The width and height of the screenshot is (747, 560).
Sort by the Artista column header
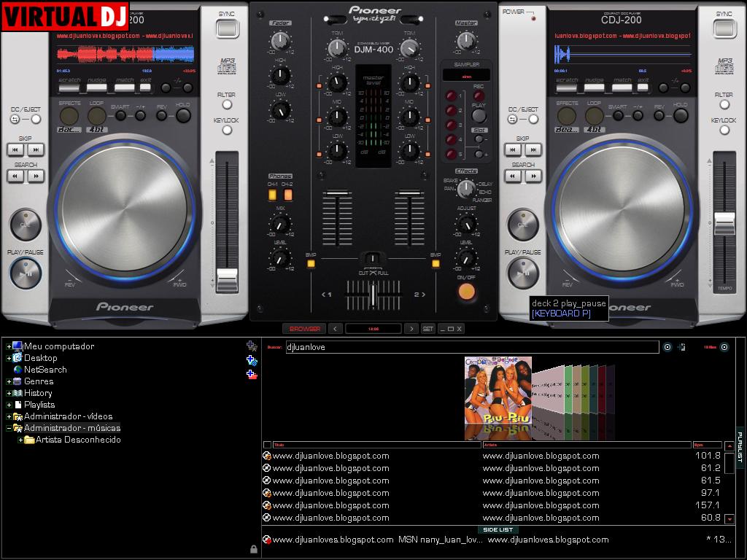[587, 445]
